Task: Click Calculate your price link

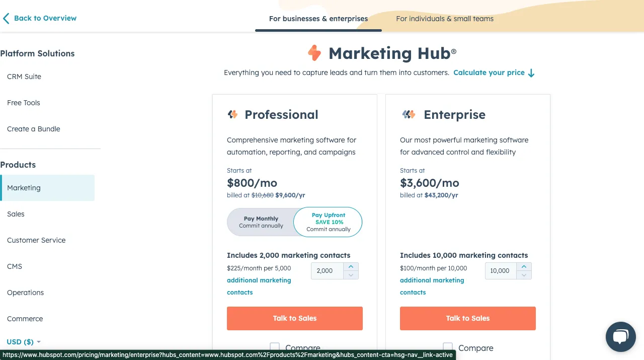Action: 489,73
